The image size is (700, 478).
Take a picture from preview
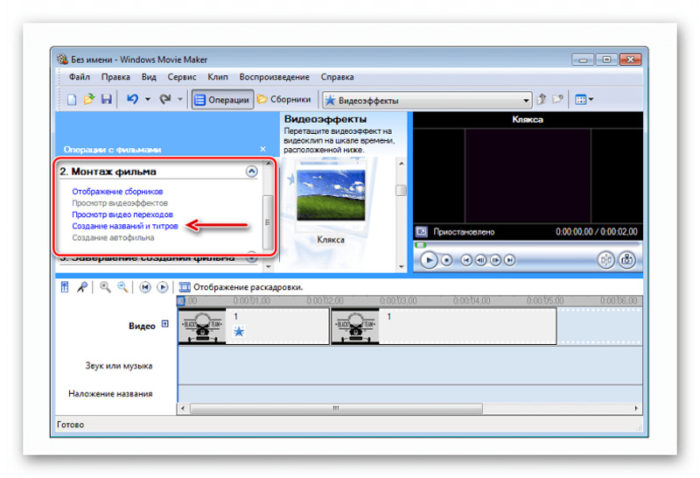(x=627, y=260)
